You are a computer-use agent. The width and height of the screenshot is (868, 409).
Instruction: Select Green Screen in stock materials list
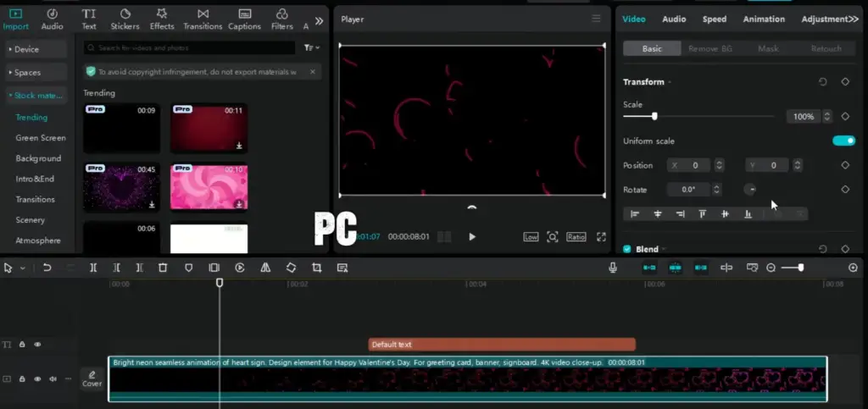41,138
